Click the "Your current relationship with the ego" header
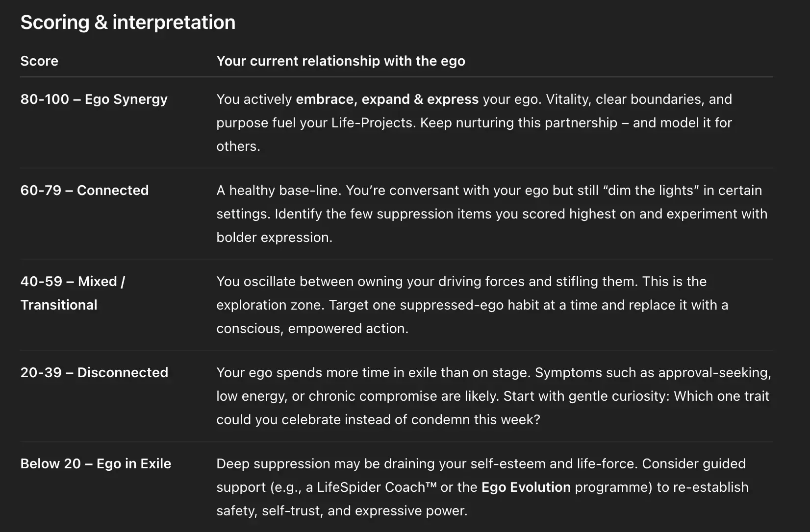 340,61
